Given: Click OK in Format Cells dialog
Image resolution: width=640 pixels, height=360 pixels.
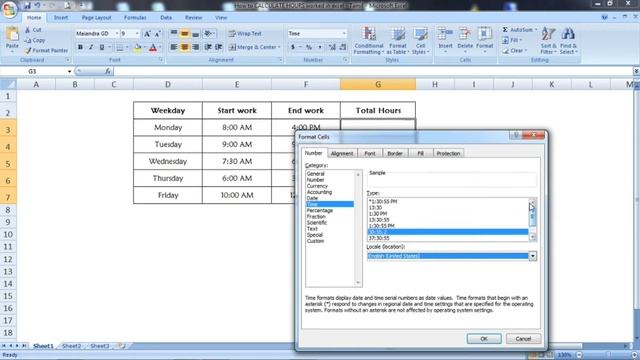Looking at the screenshot, I should (484, 339).
